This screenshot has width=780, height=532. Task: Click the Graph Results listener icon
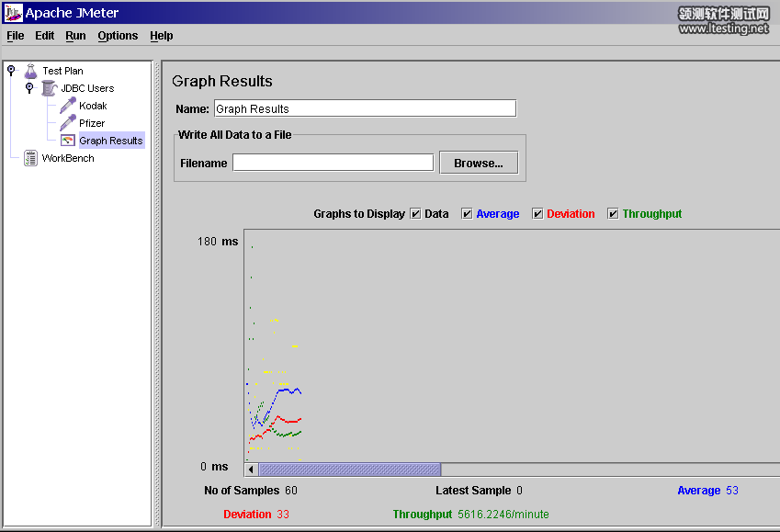point(67,141)
